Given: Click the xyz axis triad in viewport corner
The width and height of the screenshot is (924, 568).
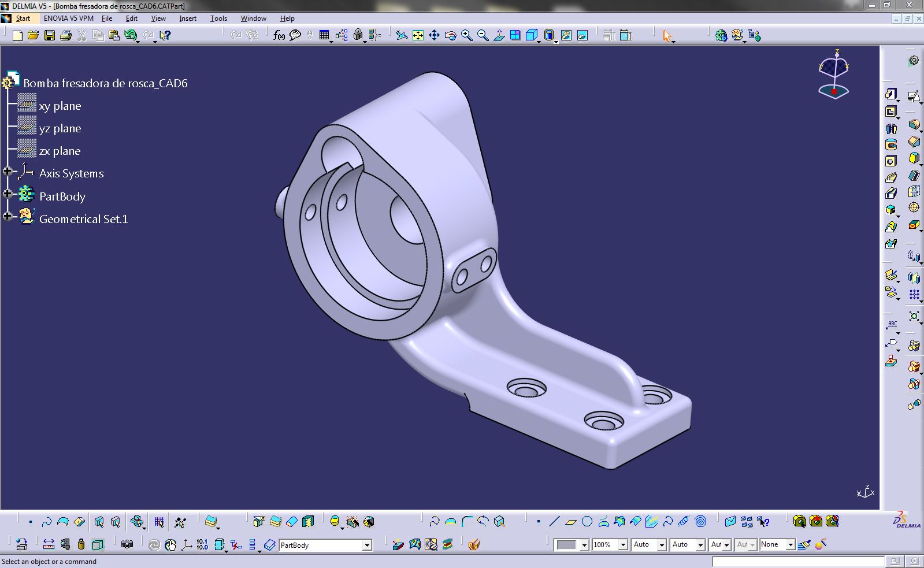Looking at the screenshot, I should [866, 492].
